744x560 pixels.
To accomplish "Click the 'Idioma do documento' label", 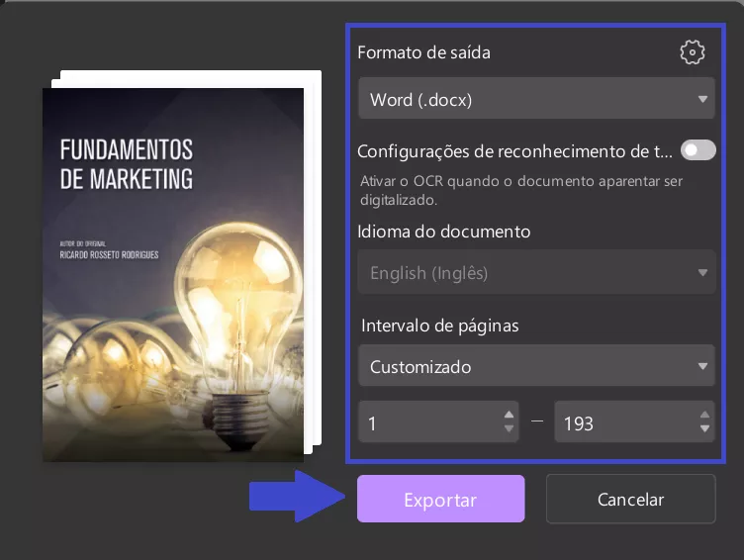I will click(x=443, y=232).
